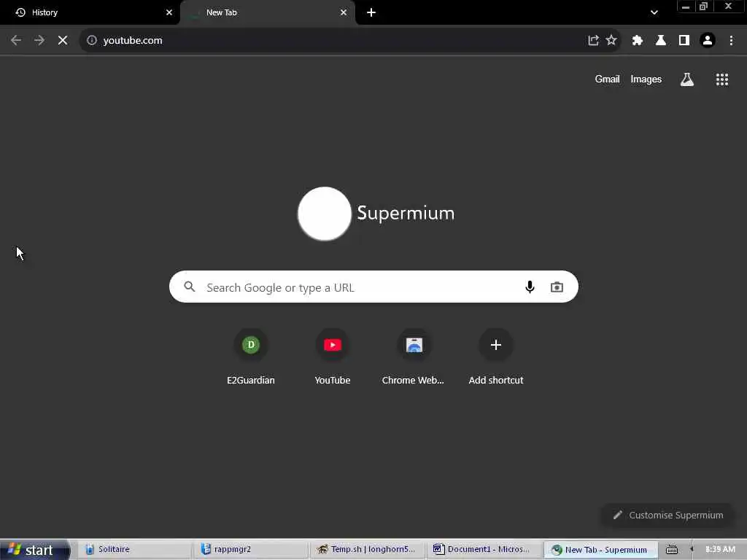
Task: Bookmark this tab with the star
Action: 611,41
